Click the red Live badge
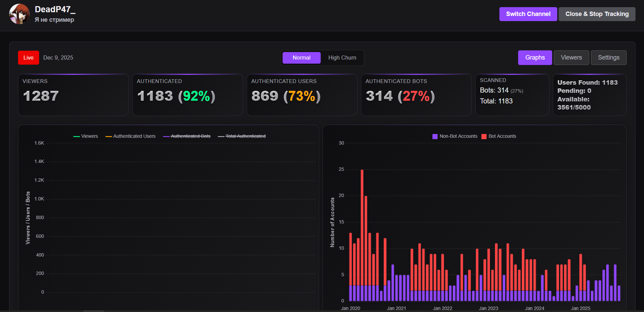The image size is (644, 312). point(29,58)
